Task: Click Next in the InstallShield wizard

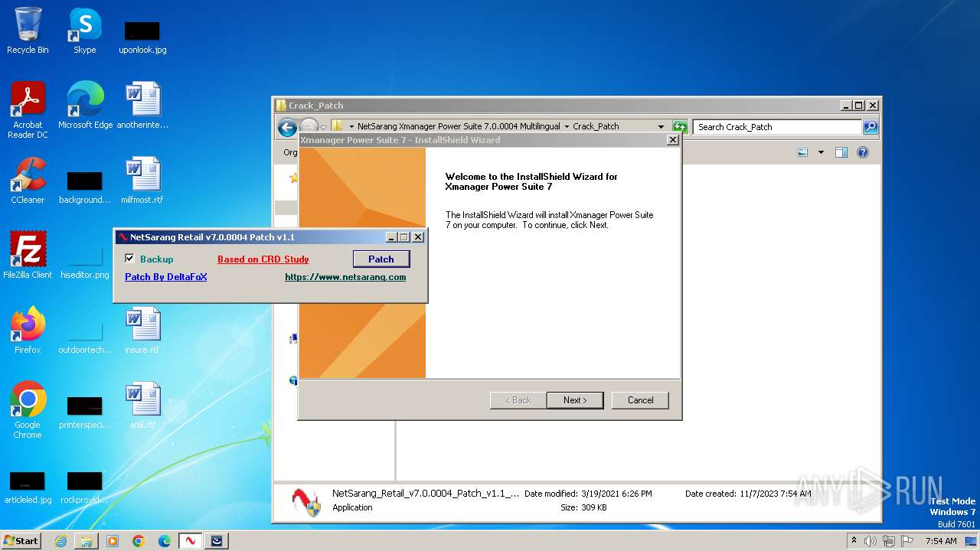Action: 575,400
